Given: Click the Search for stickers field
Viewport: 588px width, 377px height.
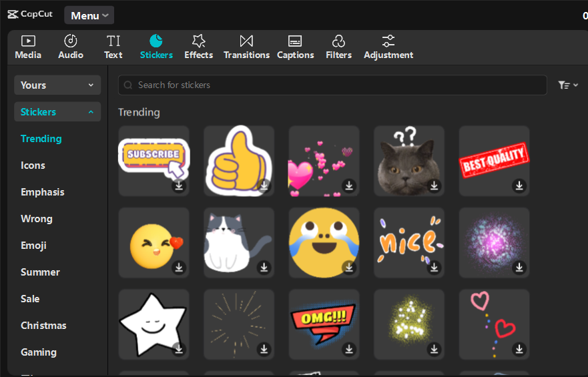Looking at the screenshot, I should point(332,85).
